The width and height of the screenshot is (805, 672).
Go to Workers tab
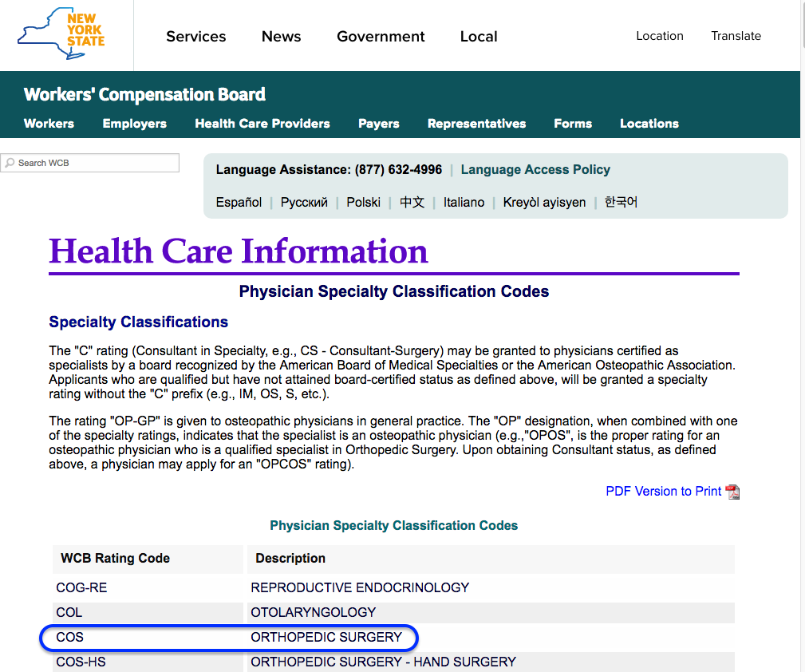pos(49,124)
